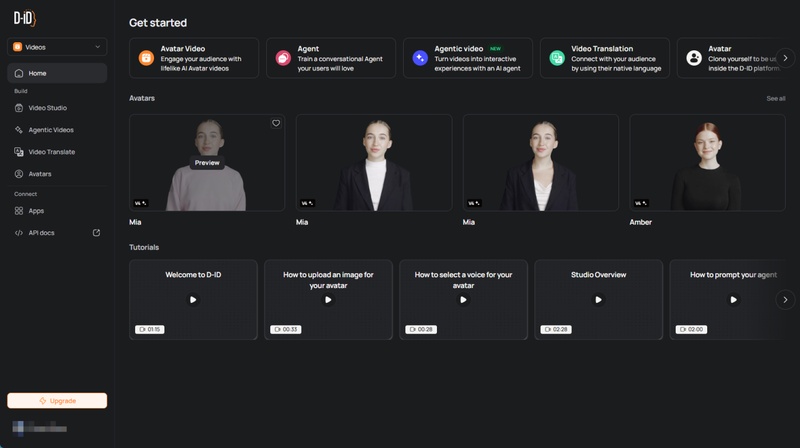800x448 pixels.
Task: Click the D-ID logo
Action: [x=24, y=19]
